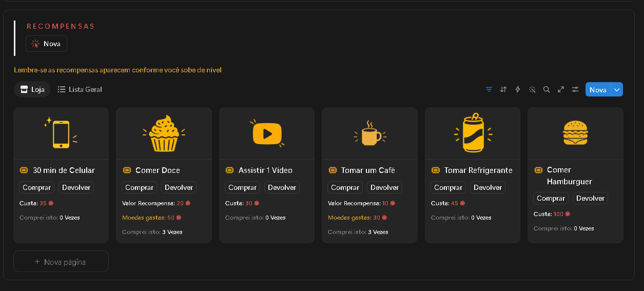Click the sparkle AI icon in toolbar
Screen dimensions: 644x291
pyautogui.click(x=532, y=89)
